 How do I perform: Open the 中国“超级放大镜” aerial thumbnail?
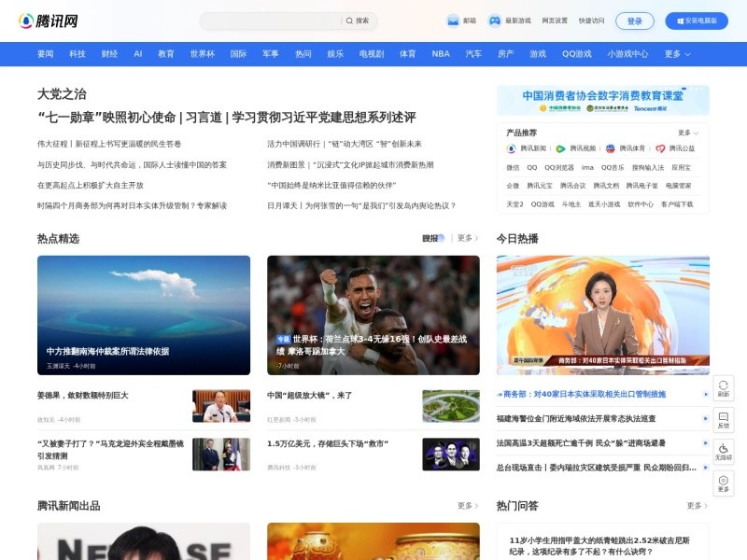(x=451, y=406)
